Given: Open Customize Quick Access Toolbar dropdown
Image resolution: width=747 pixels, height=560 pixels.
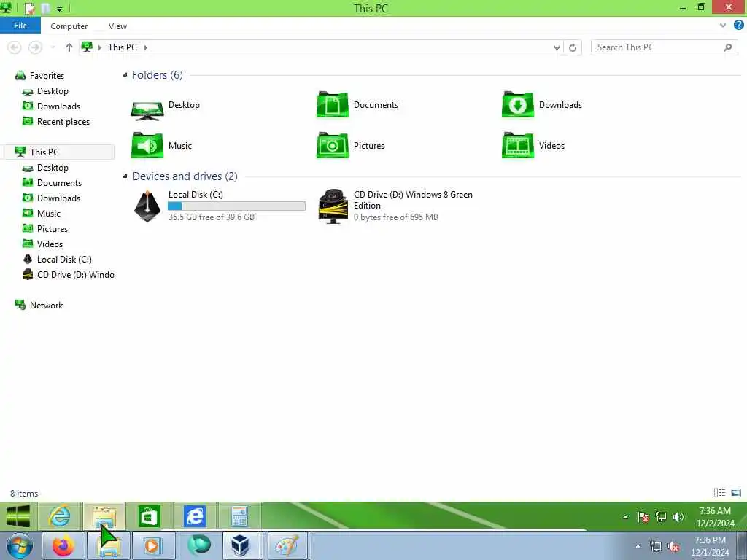Looking at the screenshot, I should [60, 9].
